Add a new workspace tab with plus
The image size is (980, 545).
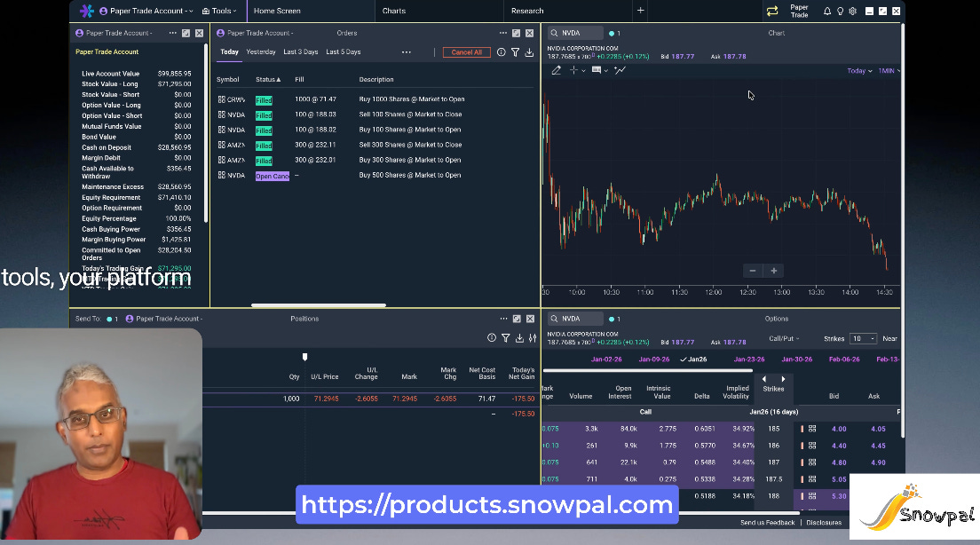(641, 11)
